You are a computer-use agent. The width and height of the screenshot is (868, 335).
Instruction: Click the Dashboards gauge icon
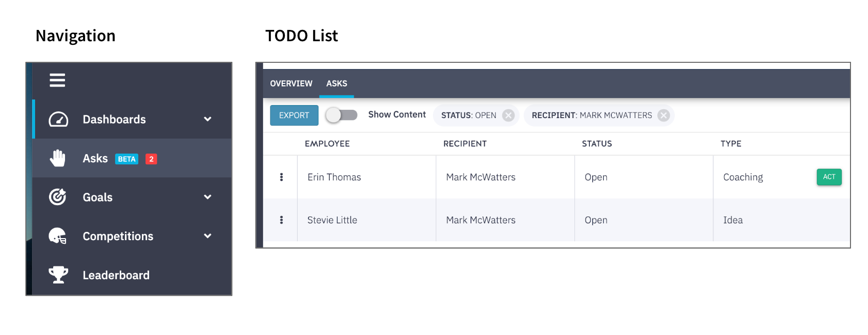click(58, 120)
